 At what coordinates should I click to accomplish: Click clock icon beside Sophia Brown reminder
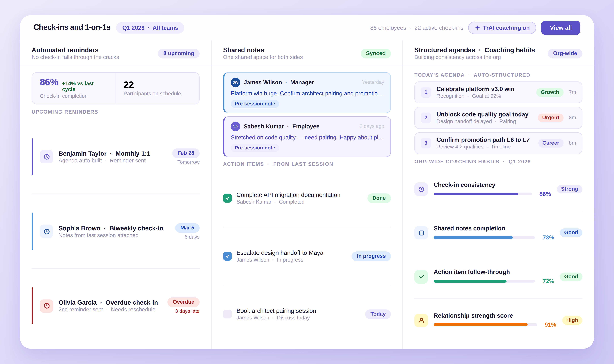tap(47, 231)
